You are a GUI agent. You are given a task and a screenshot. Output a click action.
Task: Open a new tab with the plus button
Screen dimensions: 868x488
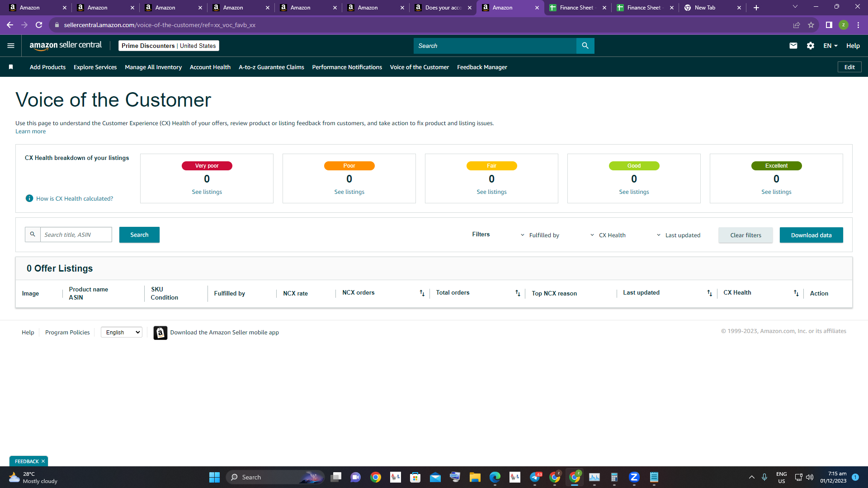pyautogui.click(x=756, y=8)
